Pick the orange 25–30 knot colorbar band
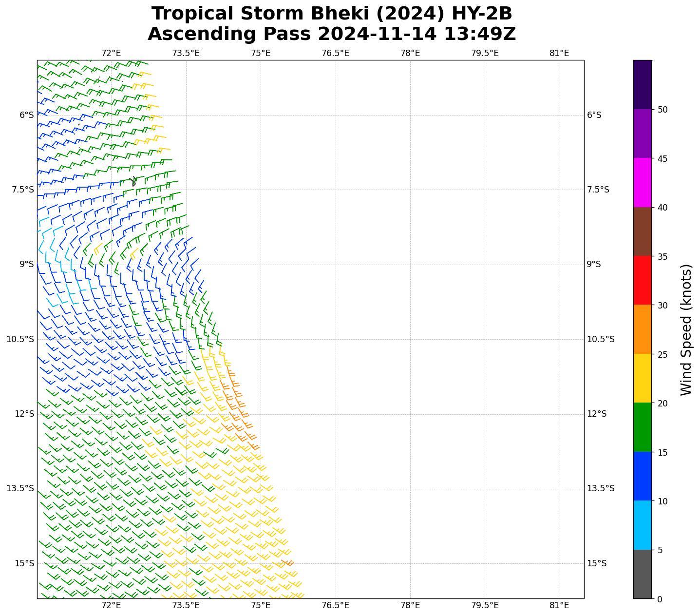The height and width of the screenshot is (616, 700). click(x=642, y=329)
